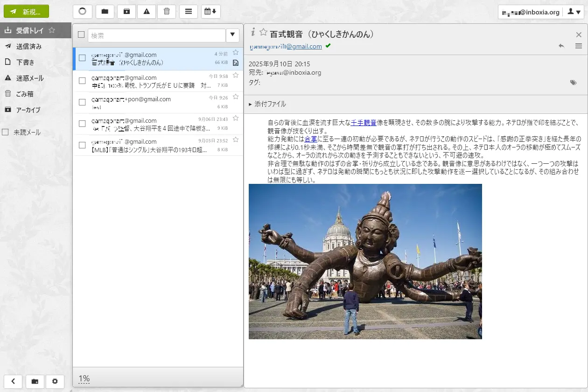The height and width of the screenshot is (392, 588).
Task: Enable the 未読メール filter checkbox
Action: (6, 132)
